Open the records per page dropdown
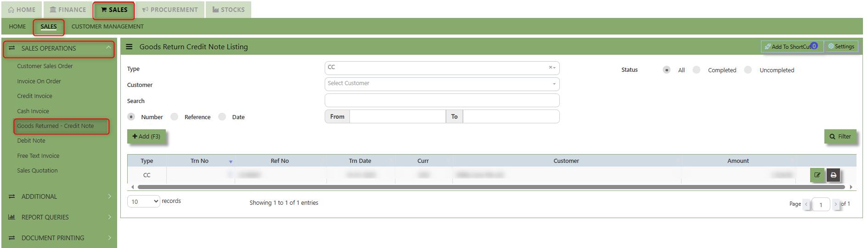Screen dimensions: 868x248 pyautogui.click(x=143, y=202)
